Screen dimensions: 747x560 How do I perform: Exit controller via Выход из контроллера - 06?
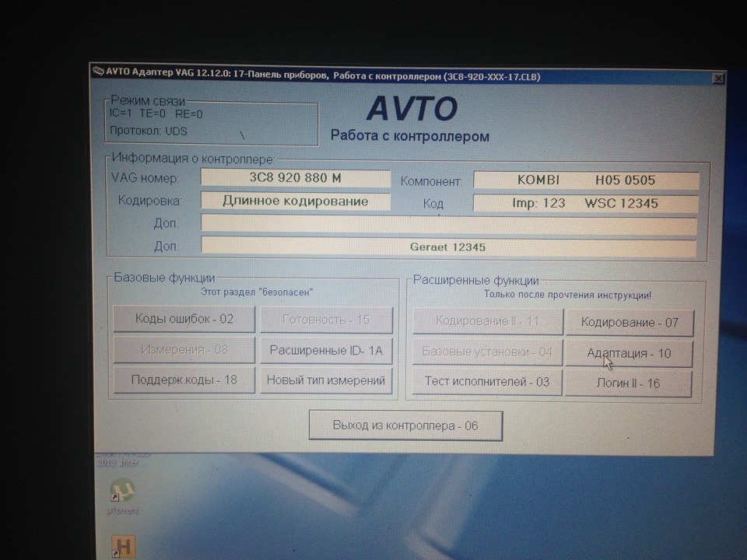tap(405, 425)
